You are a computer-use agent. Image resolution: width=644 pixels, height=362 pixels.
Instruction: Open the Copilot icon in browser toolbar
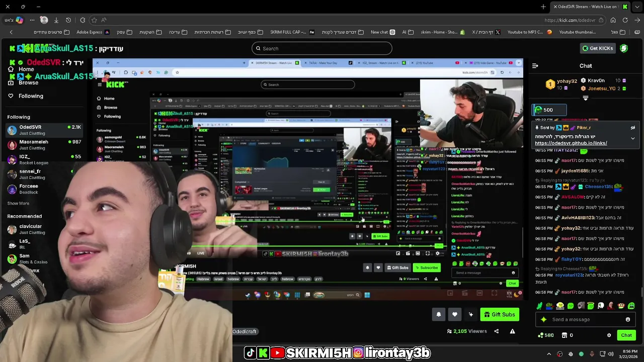click(x=19, y=20)
